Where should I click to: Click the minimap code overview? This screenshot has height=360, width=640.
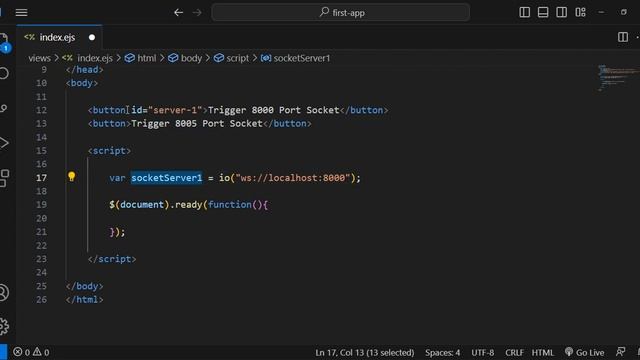coord(617,78)
